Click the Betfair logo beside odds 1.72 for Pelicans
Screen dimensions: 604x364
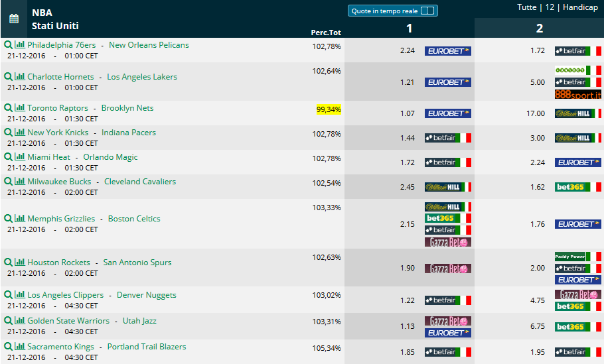pos(578,51)
